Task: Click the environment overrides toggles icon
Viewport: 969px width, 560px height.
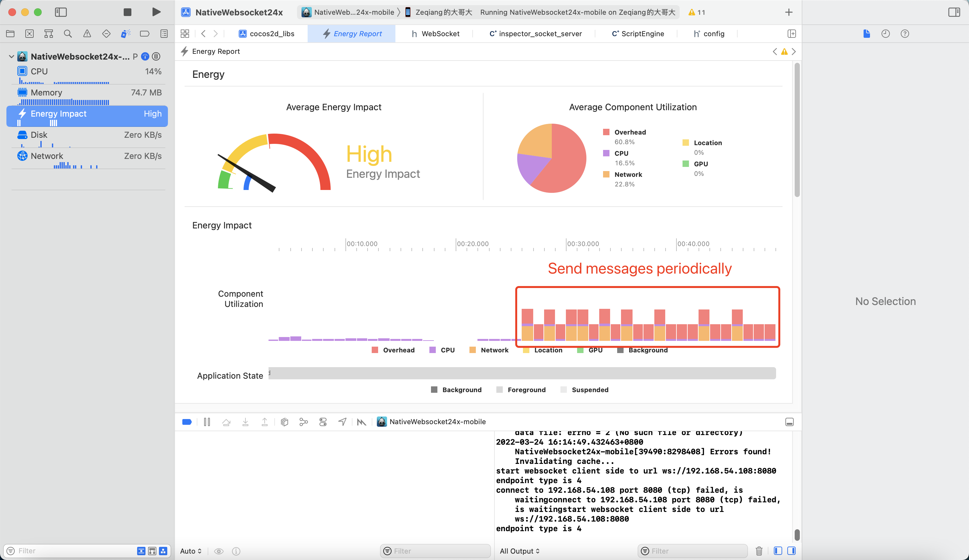Action: click(x=323, y=422)
